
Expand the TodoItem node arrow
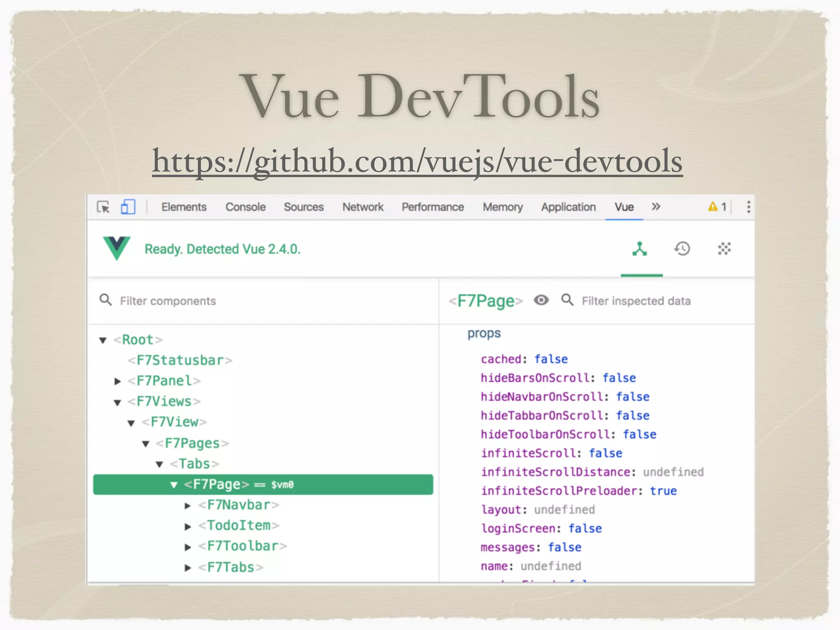[x=188, y=527]
